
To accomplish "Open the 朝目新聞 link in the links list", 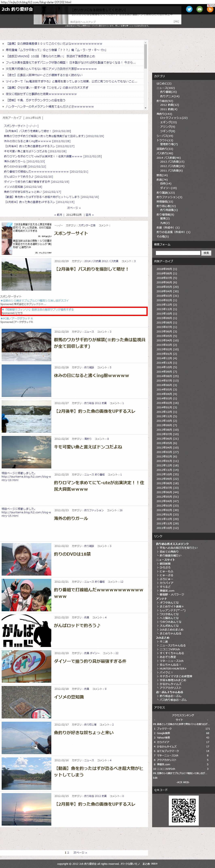I will click(165, 563).
